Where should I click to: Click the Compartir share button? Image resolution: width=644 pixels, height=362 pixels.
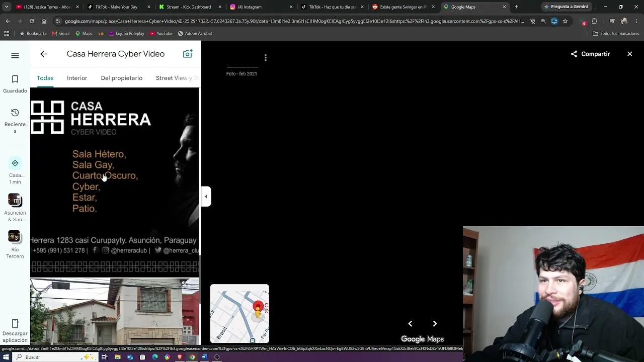click(590, 54)
